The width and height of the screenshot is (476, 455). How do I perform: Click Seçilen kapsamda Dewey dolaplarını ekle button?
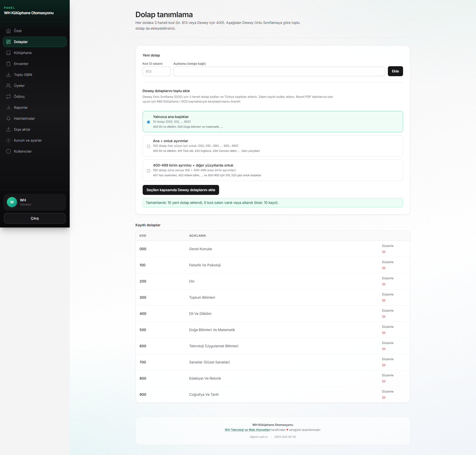181,190
